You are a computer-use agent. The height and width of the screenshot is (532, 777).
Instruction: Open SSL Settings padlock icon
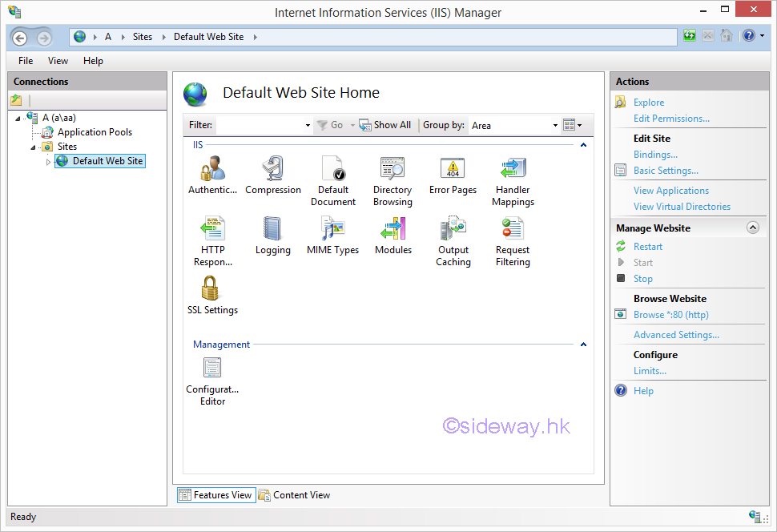(x=211, y=289)
